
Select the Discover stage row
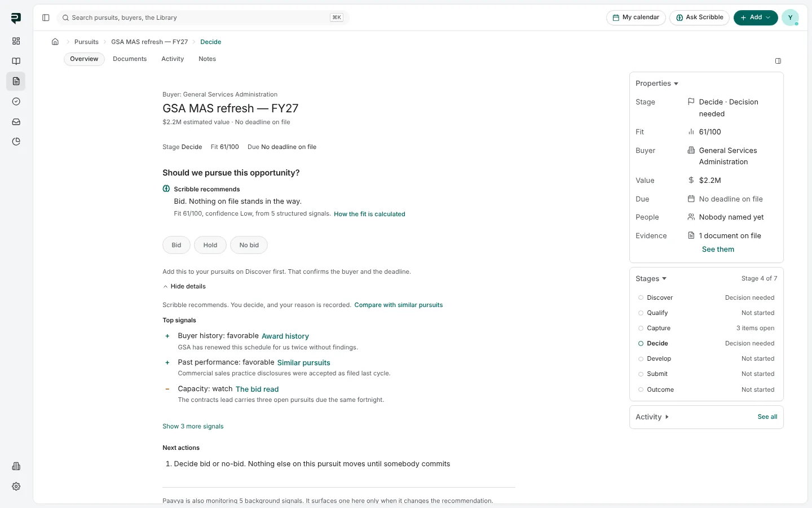click(707, 298)
